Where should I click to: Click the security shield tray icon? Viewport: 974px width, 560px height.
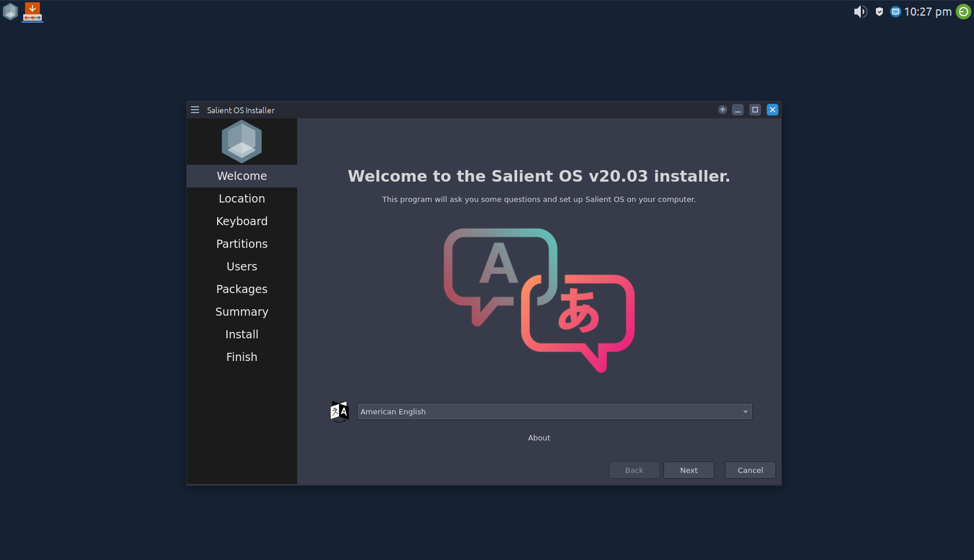(879, 12)
